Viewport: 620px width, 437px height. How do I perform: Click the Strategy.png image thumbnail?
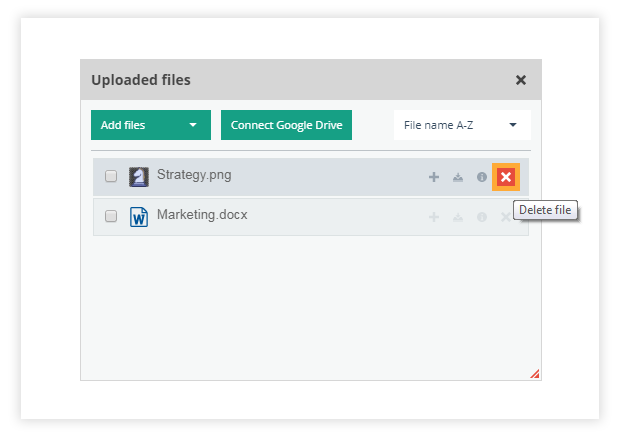coord(139,177)
